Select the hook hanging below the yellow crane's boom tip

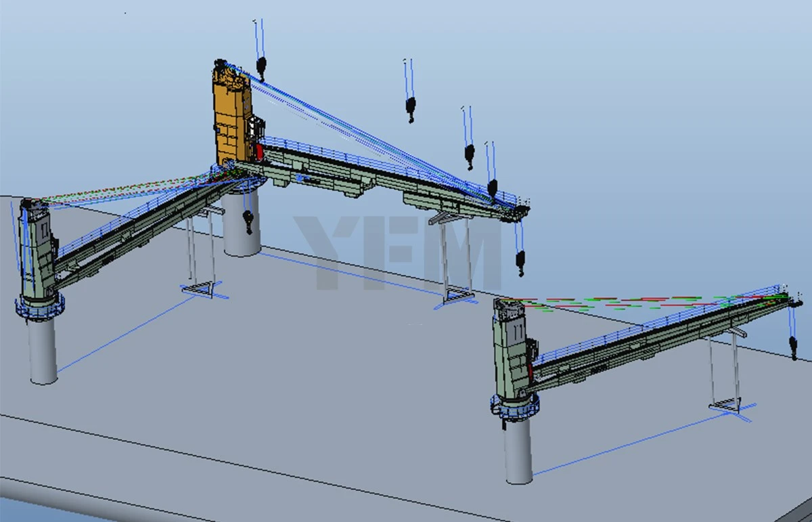point(520,263)
